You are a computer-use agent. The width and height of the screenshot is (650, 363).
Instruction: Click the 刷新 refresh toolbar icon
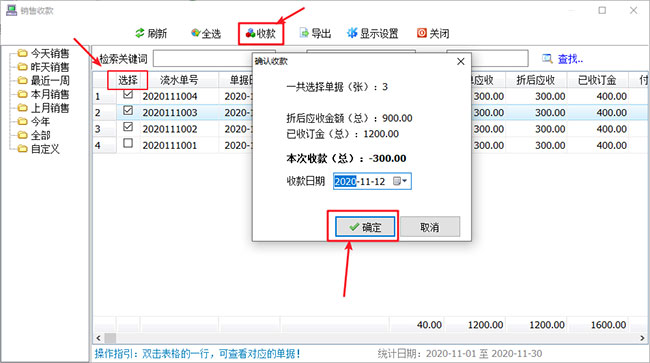(141, 33)
